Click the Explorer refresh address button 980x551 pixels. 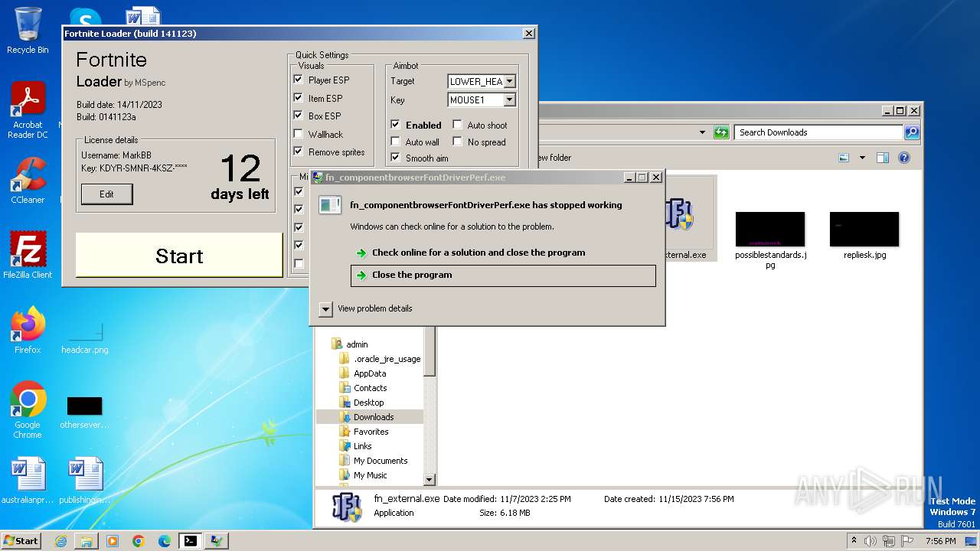(721, 132)
